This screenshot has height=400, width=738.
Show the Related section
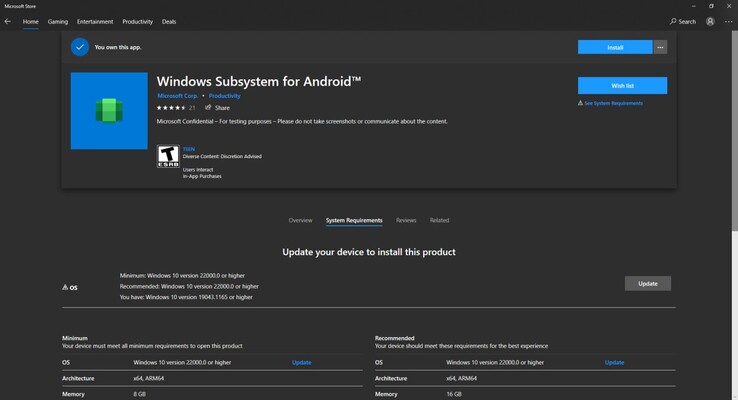click(x=439, y=220)
